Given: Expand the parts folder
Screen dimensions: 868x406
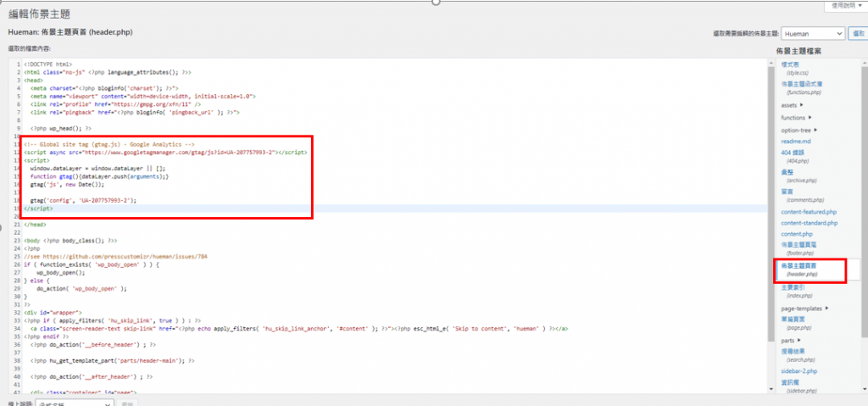Looking at the screenshot, I should click(x=789, y=340).
